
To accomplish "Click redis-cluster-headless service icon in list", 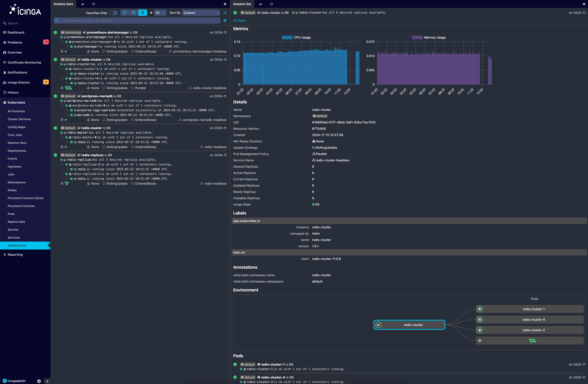I will pyautogui.click(x=190, y=88).
